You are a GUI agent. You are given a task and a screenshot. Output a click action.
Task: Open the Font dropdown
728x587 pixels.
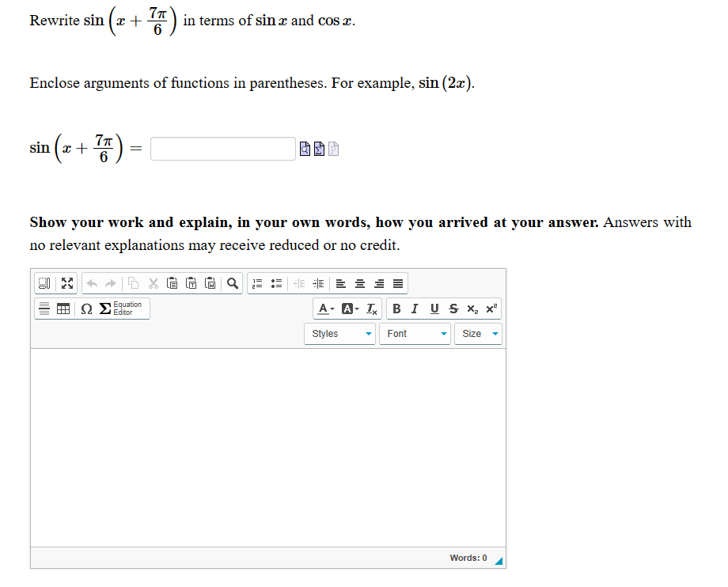415,334
